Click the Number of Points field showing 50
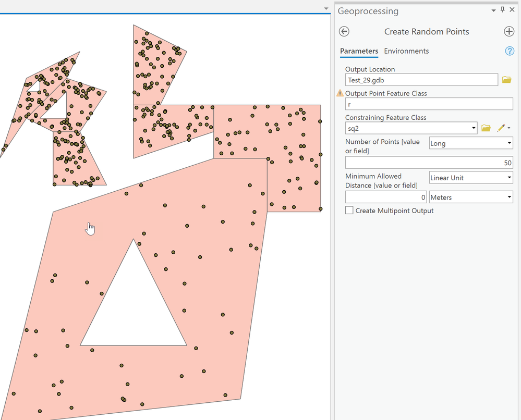The width and height of the screenshot is (521, 420). (429, 163)
